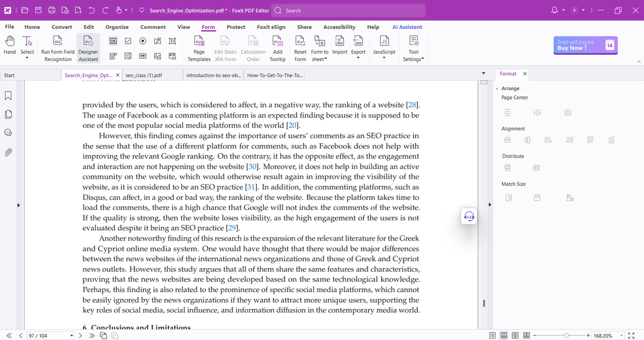Collapse the Arrange section
The height and width of the screenshot is (340, 644).
point(497,89)
